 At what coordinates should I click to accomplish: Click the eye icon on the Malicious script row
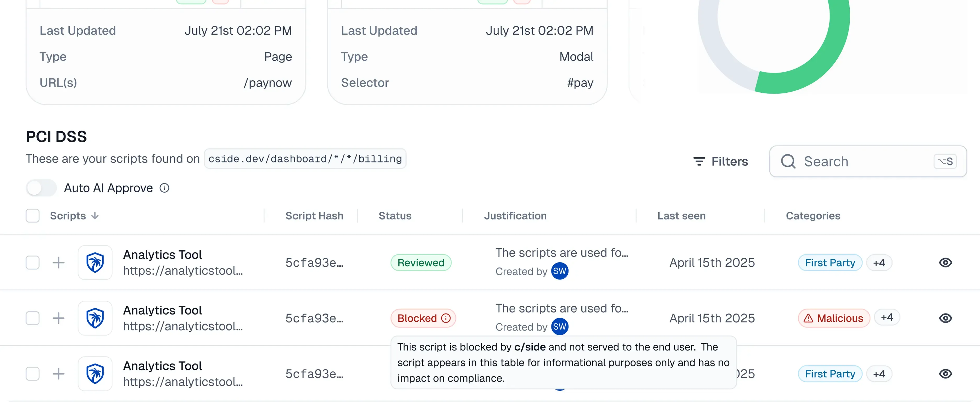pos(945,318)
